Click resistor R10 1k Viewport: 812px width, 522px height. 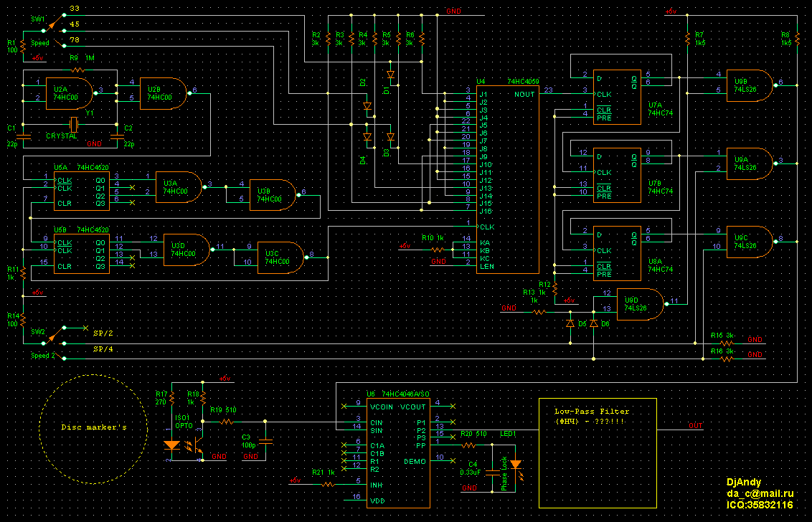tap(438, 250)
